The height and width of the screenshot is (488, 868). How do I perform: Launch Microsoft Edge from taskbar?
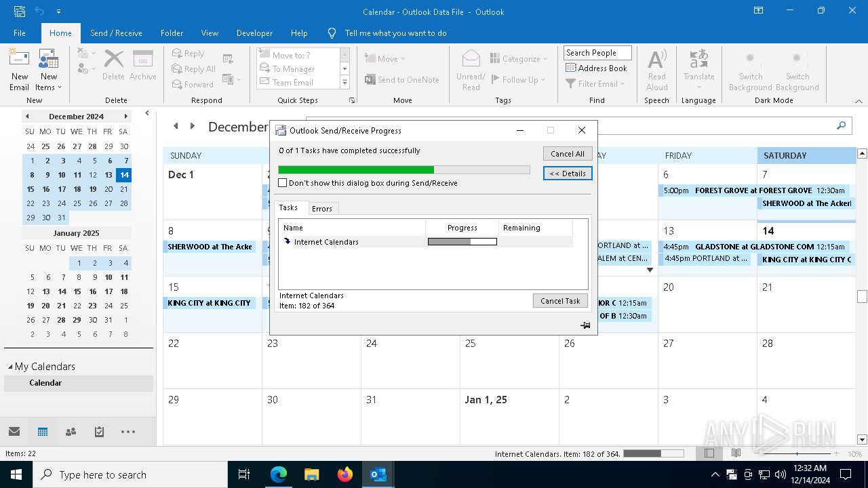(278, 474)
